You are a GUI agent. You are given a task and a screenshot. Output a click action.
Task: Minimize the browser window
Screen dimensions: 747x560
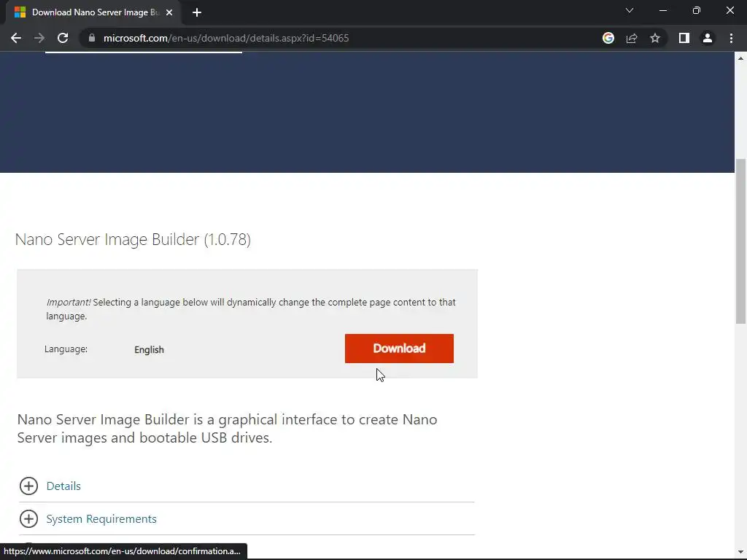tap(663, 10)
